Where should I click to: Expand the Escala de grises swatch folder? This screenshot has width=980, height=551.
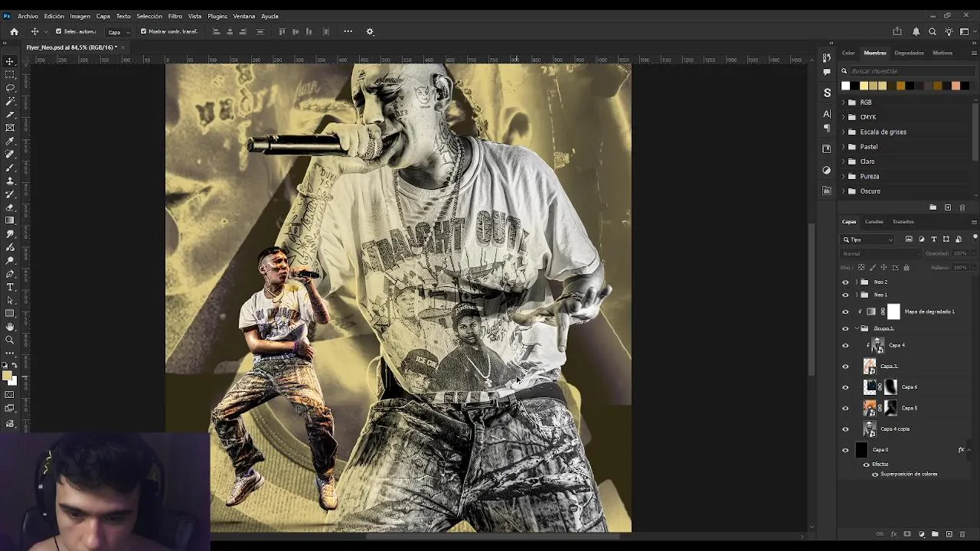[844, 132]
